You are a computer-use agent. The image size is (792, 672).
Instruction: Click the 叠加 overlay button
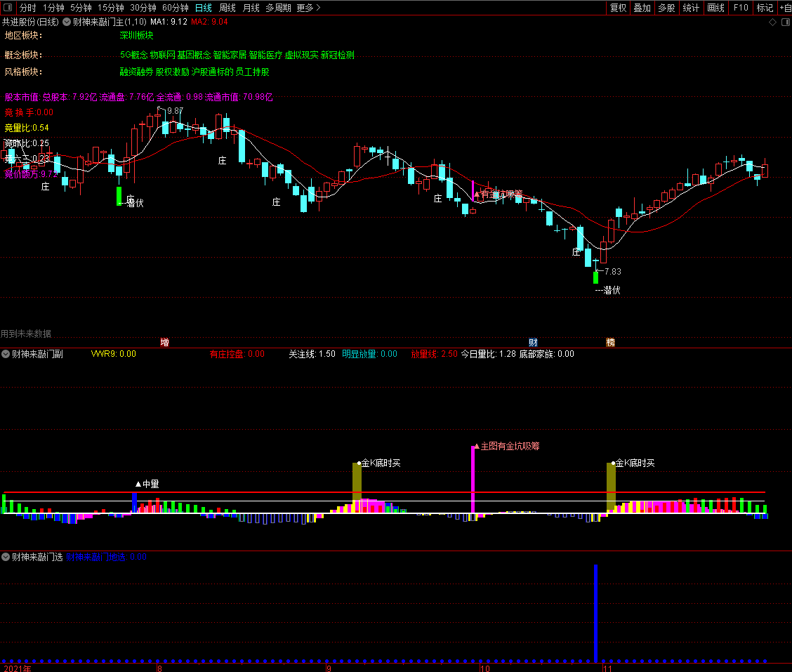click(642, 8)
